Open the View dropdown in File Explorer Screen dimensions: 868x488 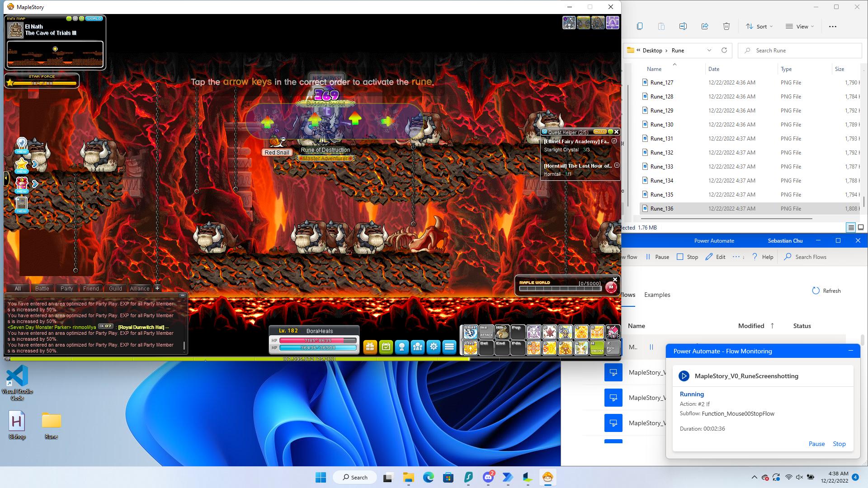point(799,26)
